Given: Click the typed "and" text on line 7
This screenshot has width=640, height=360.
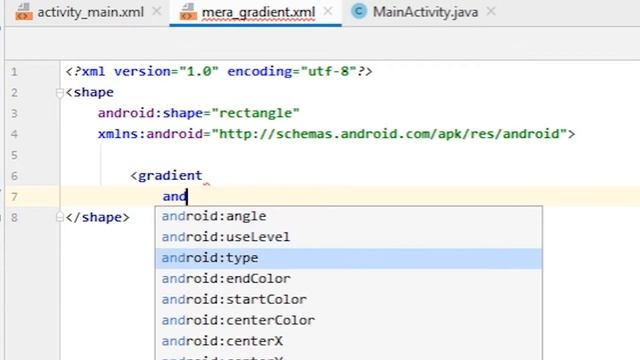Looking at the screenshot, I should pos(174,196).
